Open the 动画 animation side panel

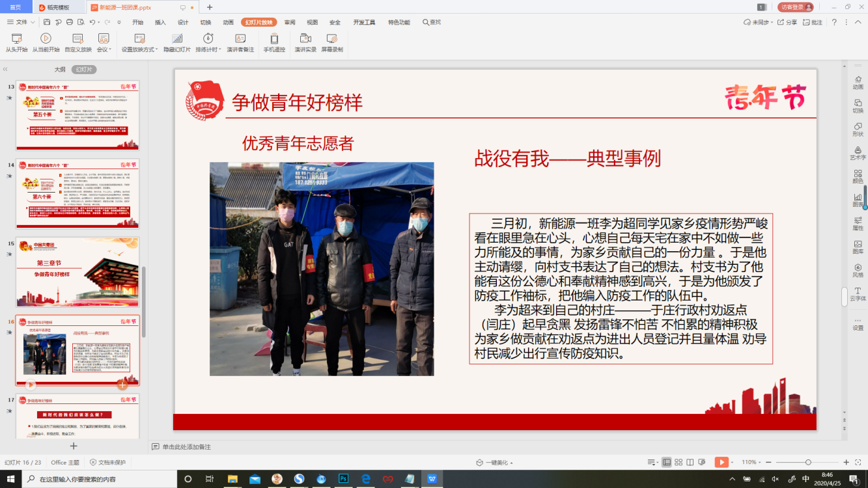click(x=858, y=82)
